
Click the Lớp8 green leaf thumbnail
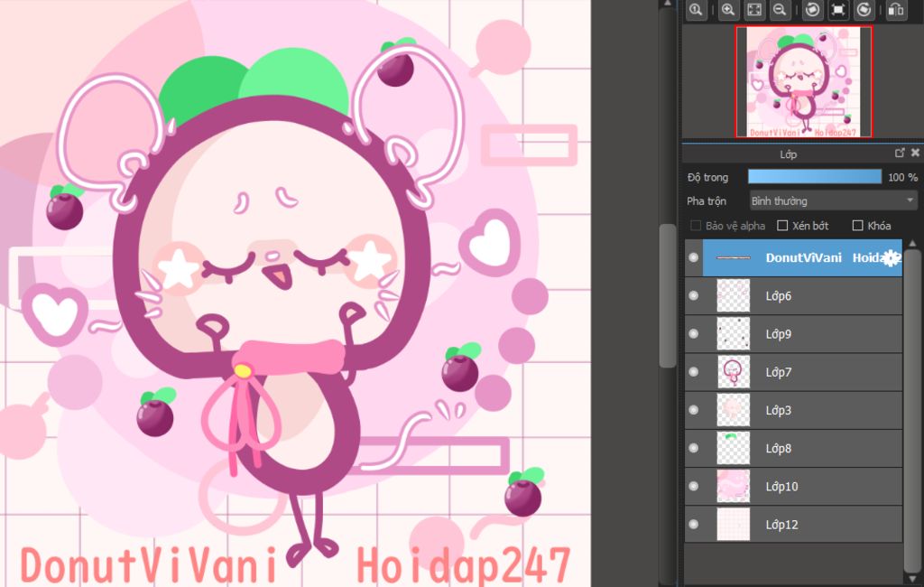733,448
